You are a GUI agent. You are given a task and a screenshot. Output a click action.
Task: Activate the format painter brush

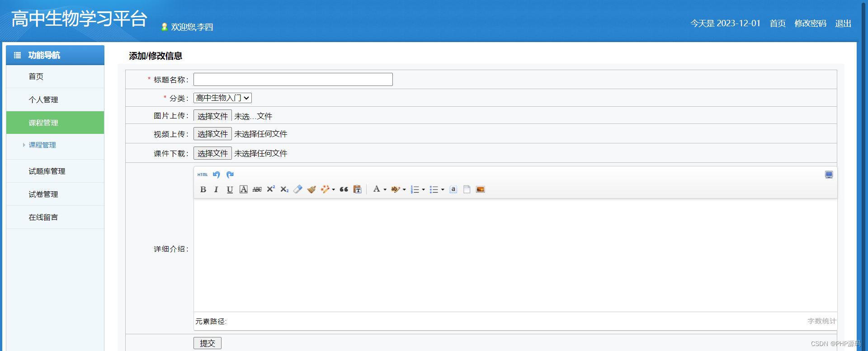(311, 190)
